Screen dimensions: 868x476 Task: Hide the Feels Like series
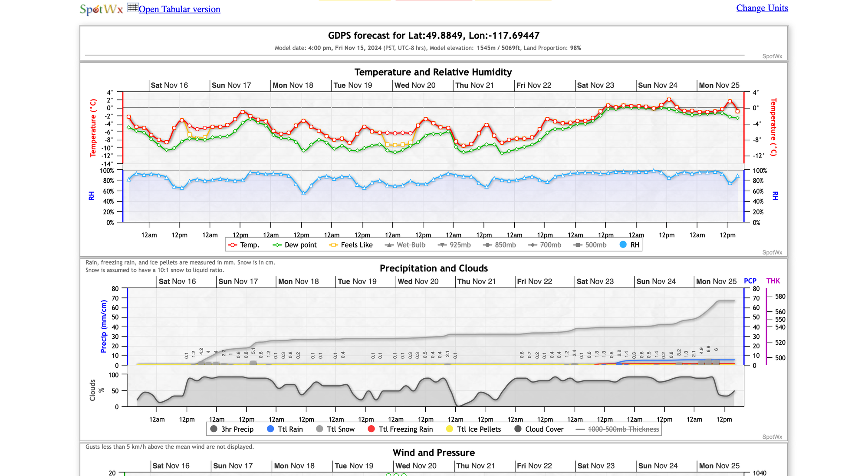point(351,245)
